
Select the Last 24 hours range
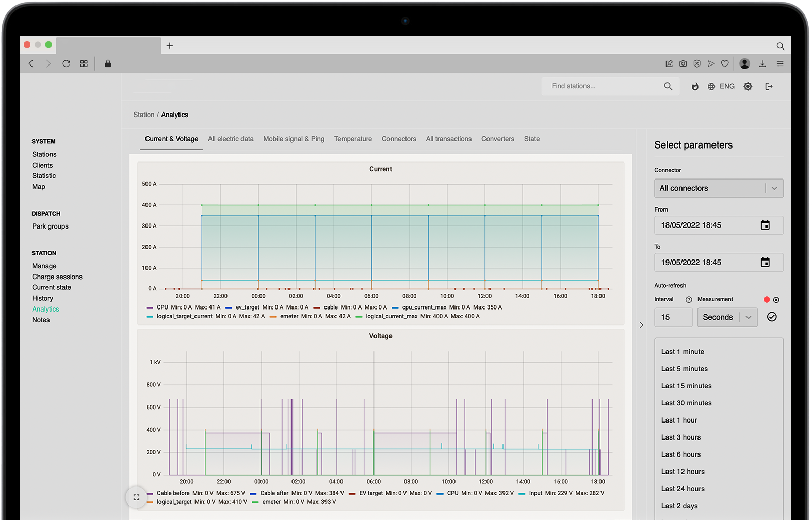point(683,489)
